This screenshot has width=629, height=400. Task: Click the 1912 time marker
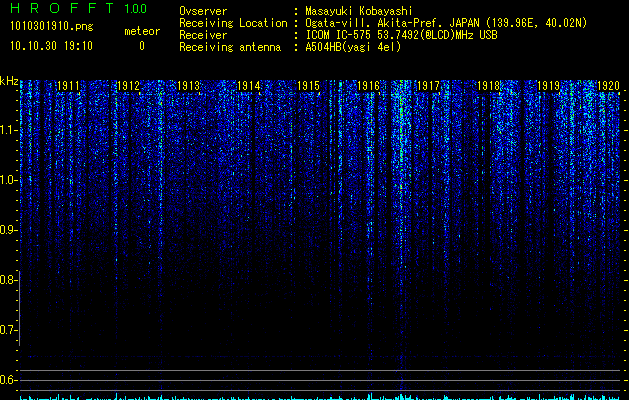tap(128, 85)
